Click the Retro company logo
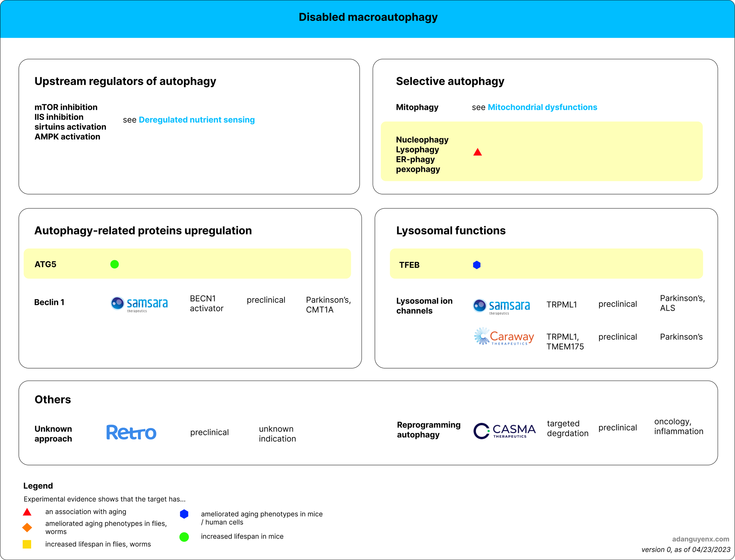The height and width of the screenshot is (560, 735). pos(131,432)
